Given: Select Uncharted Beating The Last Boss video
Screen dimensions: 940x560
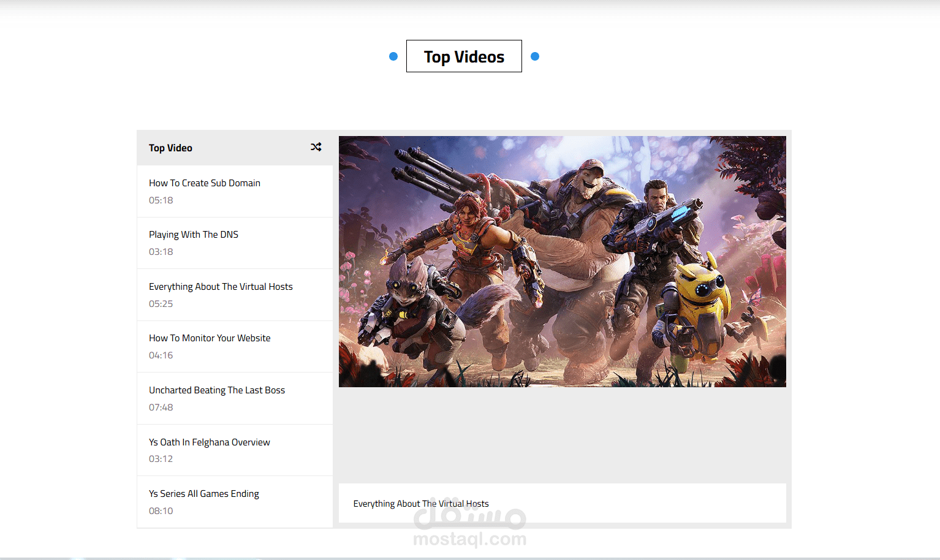Looking at the screenshot, I should coord(235,398).
